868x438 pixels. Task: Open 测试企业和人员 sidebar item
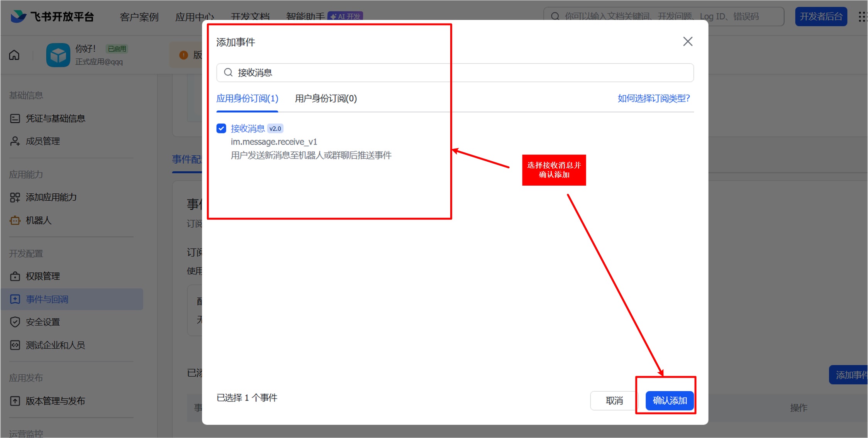[x=55, y=345]
